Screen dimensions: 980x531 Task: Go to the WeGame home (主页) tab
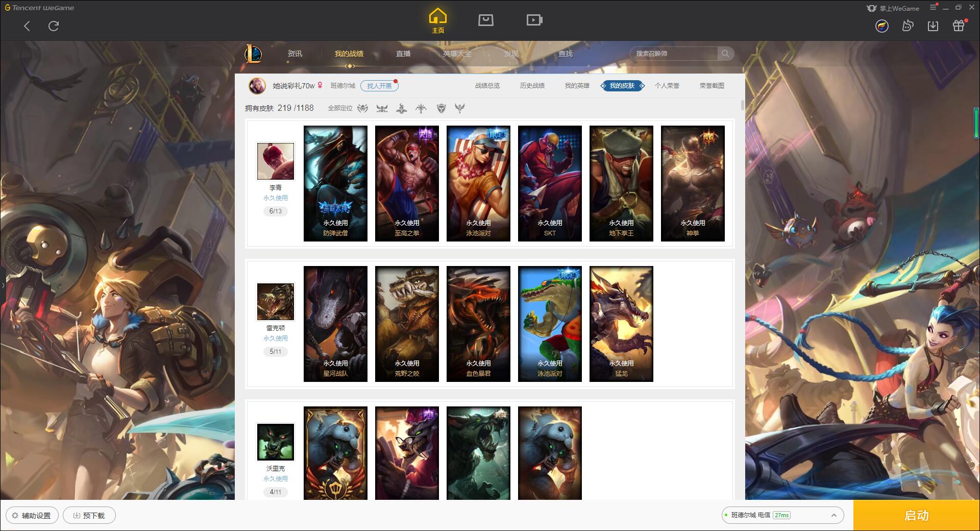(x=438, y=21)
